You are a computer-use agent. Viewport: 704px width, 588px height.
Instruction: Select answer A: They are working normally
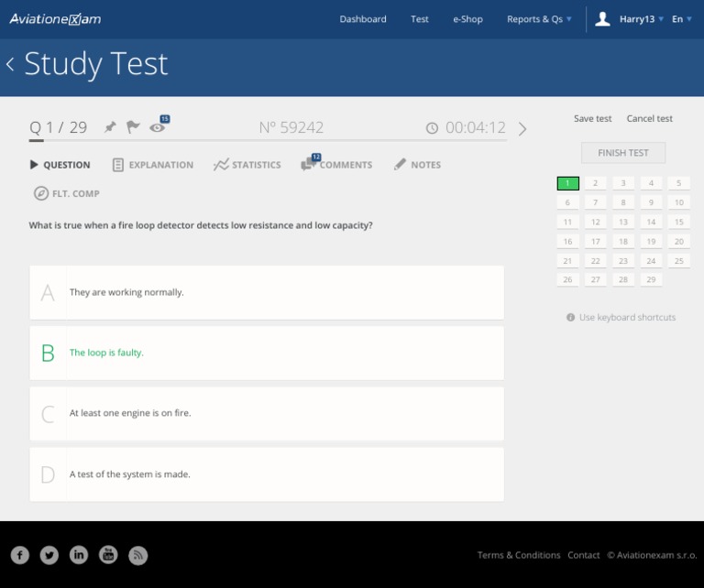[266, 293]
